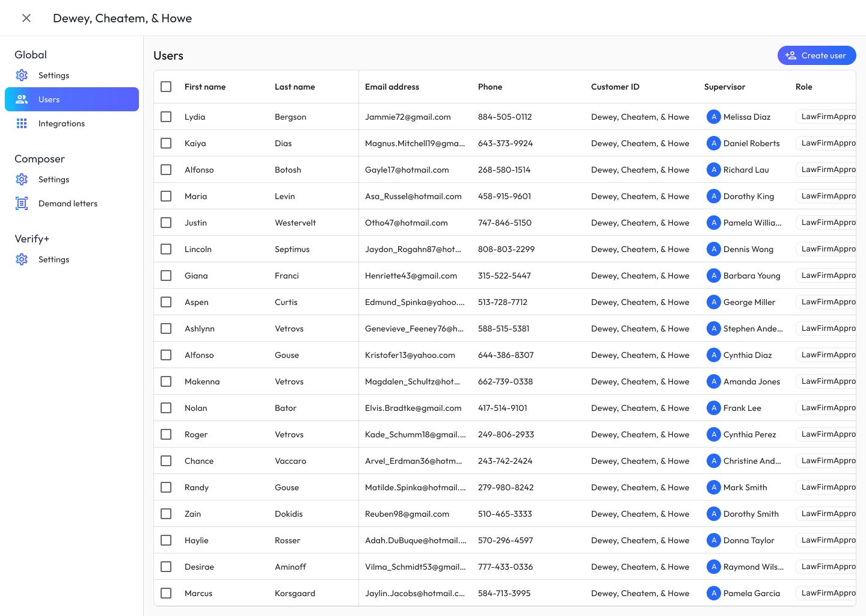The width and height of the screenshot is (866, 616).
Task: Click the Global Settings gear icon
Action: 22,75
